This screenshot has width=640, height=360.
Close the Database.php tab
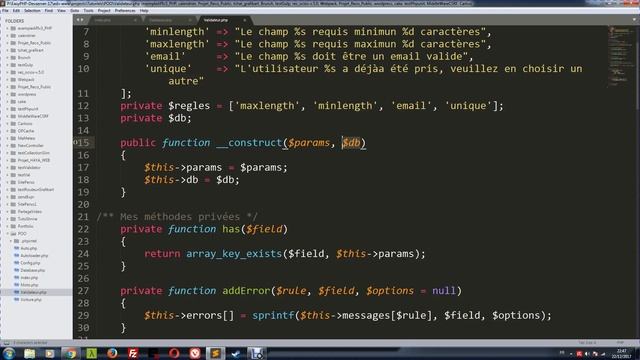(x=190, y=20)
